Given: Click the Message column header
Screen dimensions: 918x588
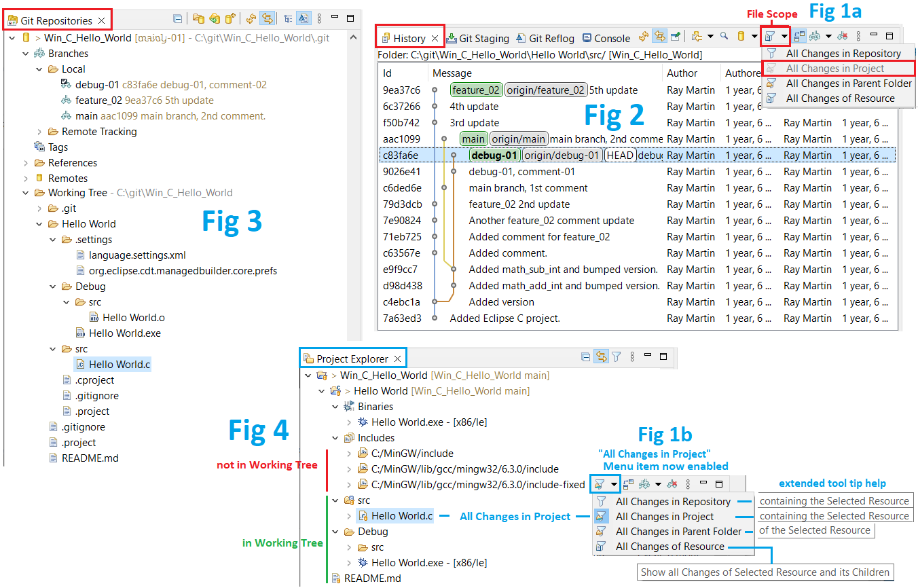Looking at the screenshot, I should pyautogui.click(x=545, y=73).
